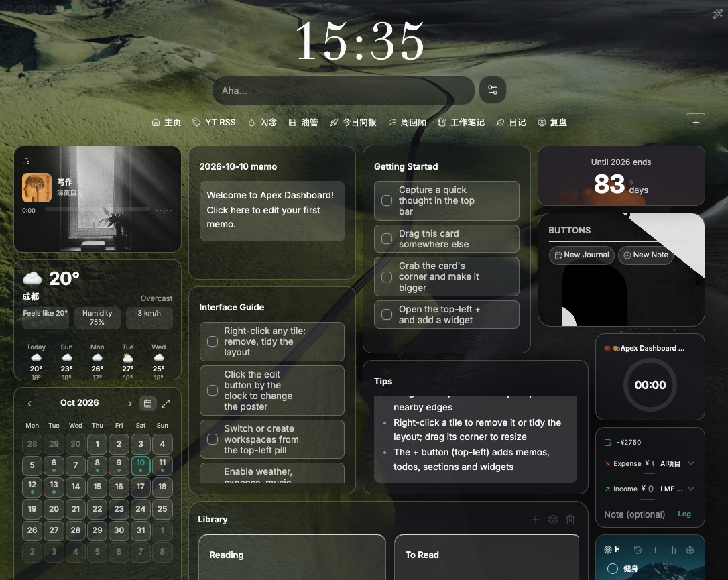Screen dimensions: 728x580
Task: Select October 10 in the calendar
Action: [x=141, y=465]
